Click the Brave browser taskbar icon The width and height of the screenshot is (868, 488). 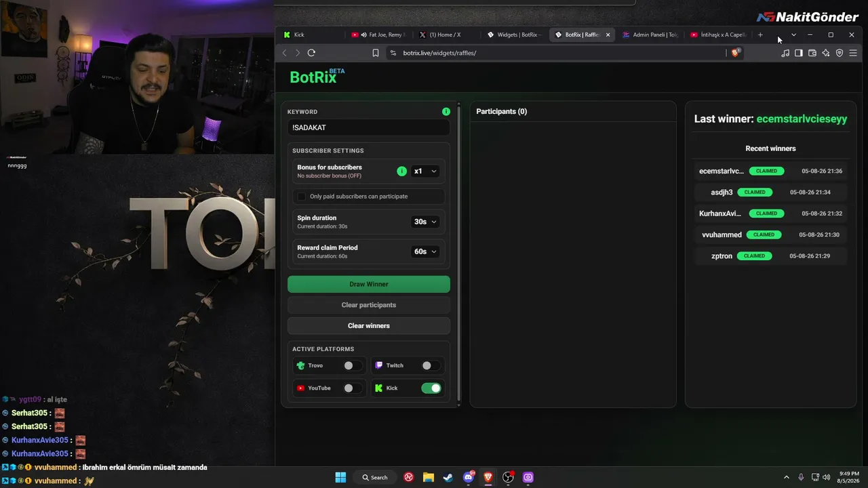coord(488,477)
